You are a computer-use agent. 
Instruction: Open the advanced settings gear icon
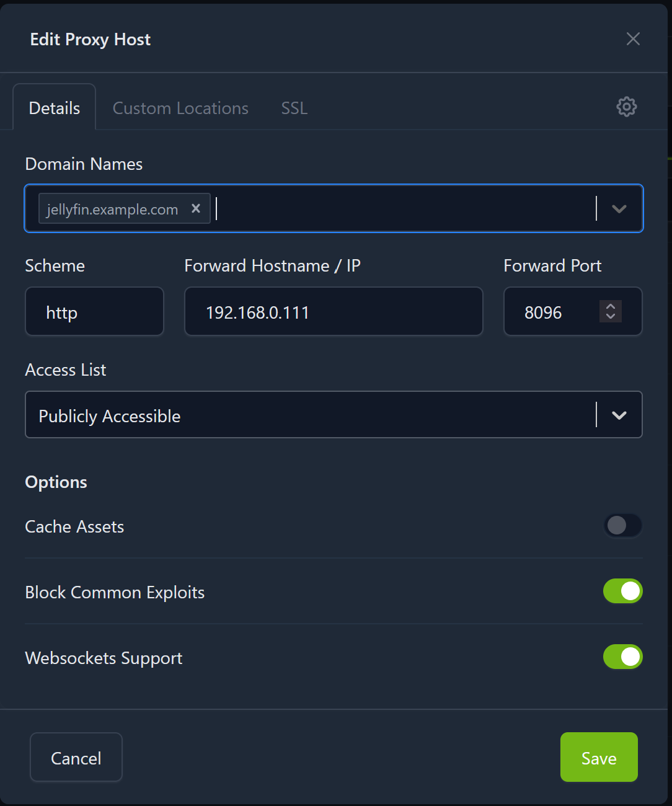626,107
